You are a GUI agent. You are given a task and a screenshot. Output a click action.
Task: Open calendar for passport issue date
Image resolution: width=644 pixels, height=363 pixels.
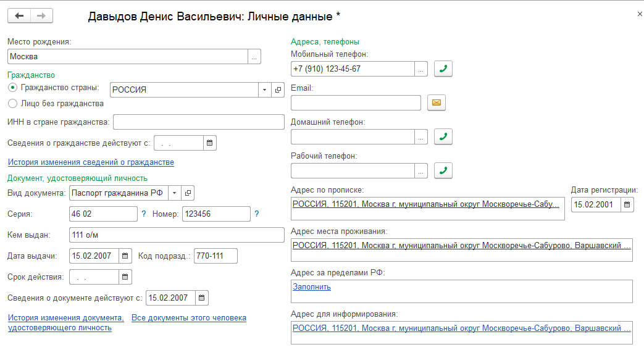pos(125,255)
